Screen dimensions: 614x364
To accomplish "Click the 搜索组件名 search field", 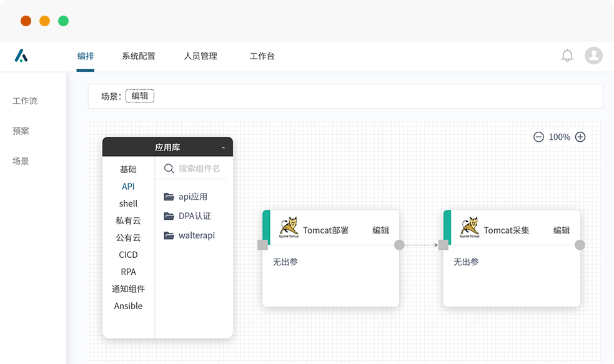I will 199,169.
